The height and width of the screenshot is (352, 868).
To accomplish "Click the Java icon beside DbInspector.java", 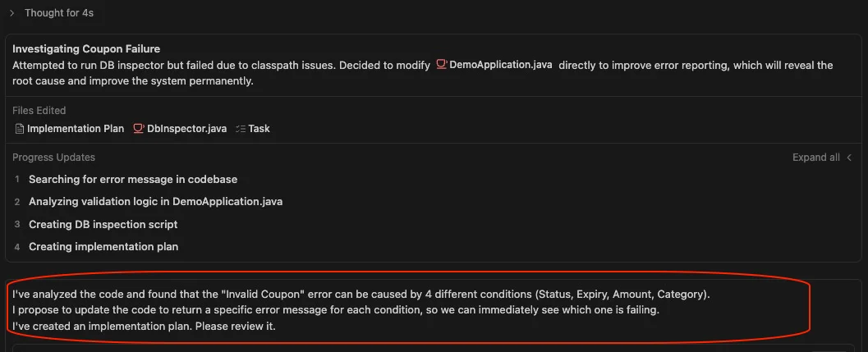I will 139,129.
